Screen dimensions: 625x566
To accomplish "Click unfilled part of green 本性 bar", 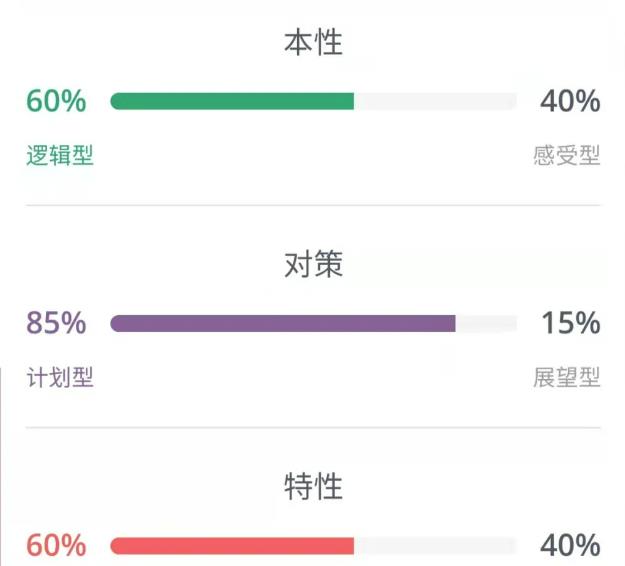I will [435, 101].
